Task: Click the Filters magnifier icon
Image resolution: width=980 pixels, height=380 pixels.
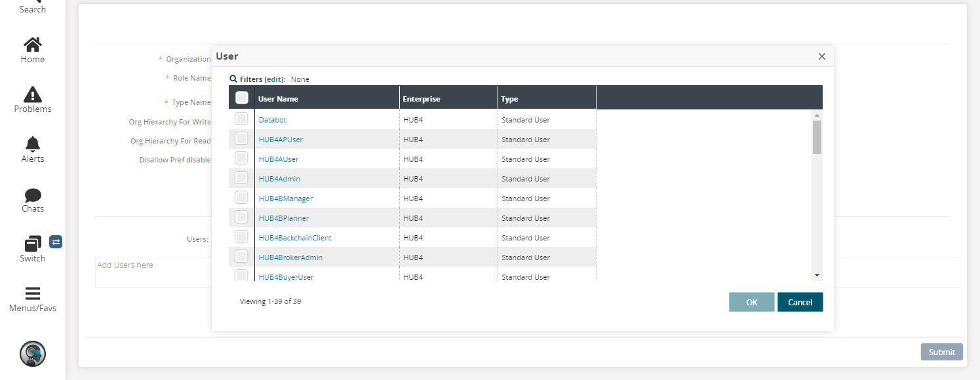Action: pyautogui.click(x=233, y=79)
